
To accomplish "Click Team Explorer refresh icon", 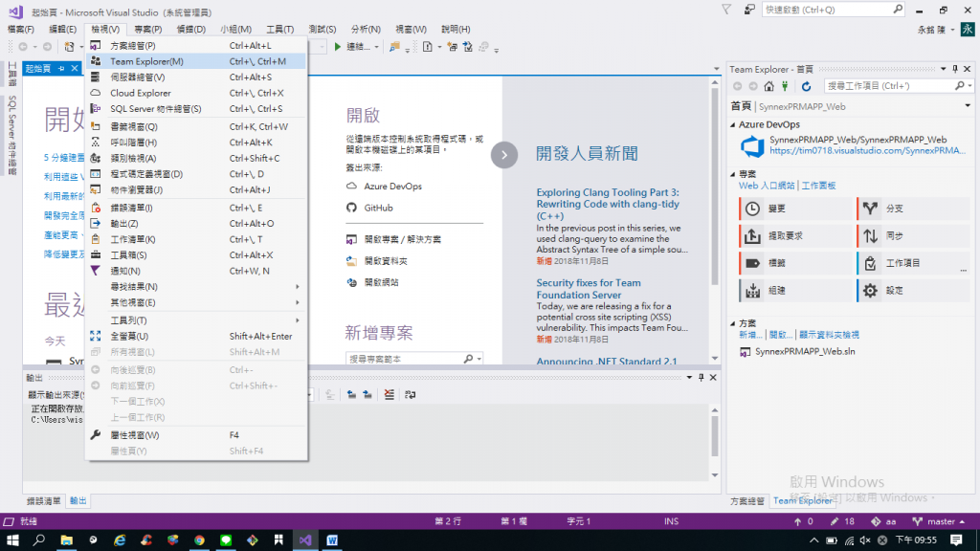I will (x=806, y=86).
